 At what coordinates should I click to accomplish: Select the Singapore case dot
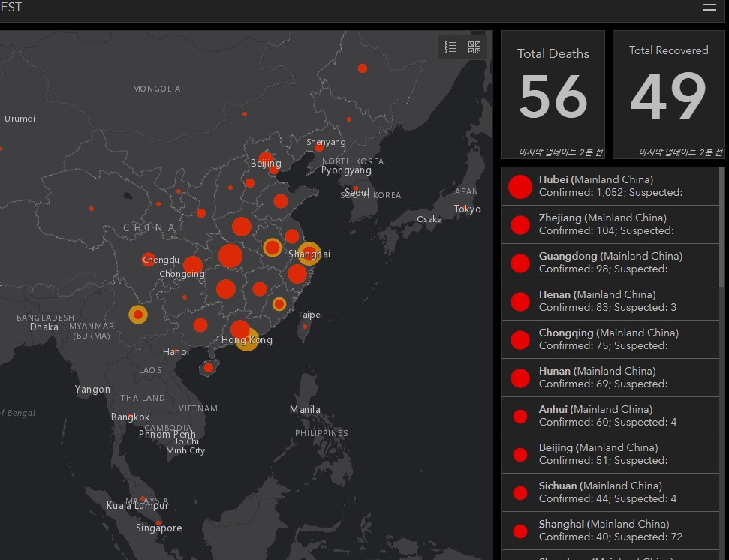point(158,523)
